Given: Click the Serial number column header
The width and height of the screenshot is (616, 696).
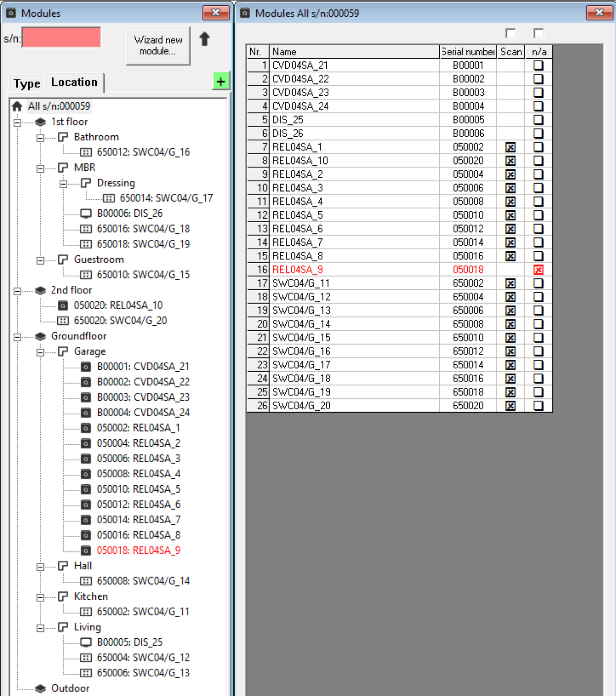Looking at the screenshot, I should point(468,52).
